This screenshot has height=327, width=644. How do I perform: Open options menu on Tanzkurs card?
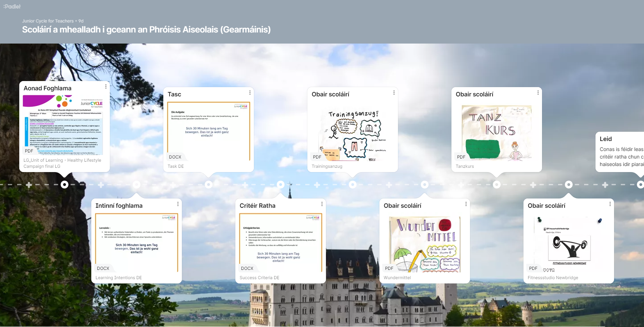[538, 93]
